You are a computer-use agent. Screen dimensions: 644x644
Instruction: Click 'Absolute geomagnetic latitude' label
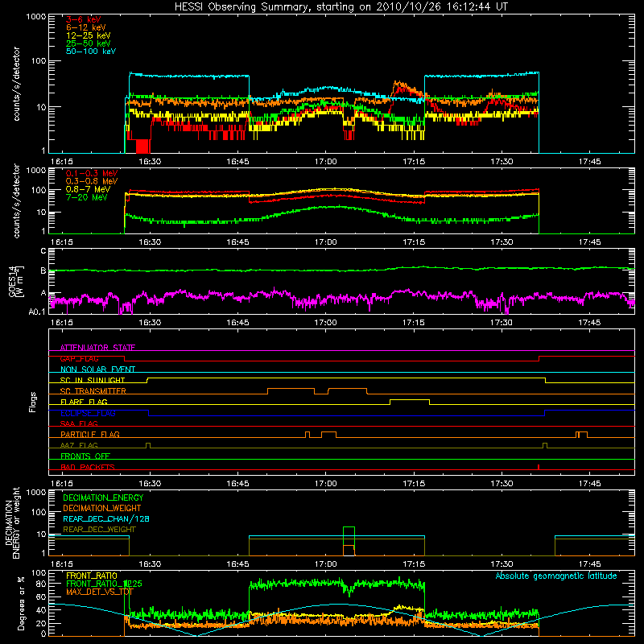click(556, 576)
